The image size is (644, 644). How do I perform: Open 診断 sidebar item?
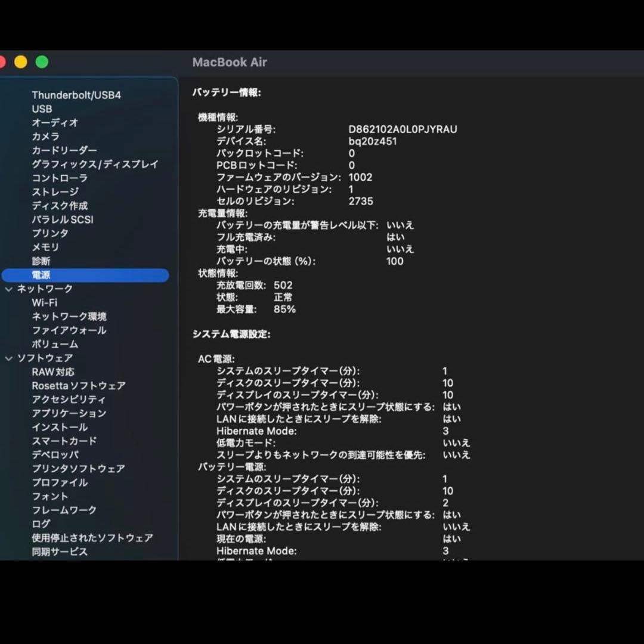coord(41,261)
